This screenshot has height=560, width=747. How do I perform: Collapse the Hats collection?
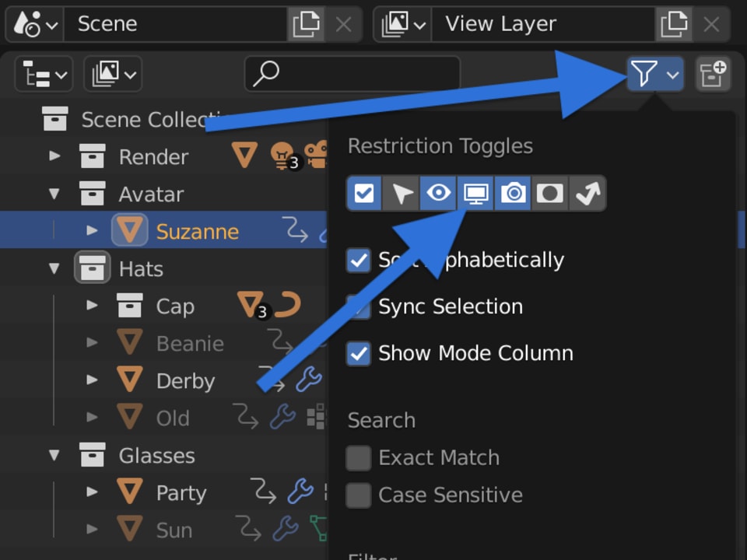(53, 268)
